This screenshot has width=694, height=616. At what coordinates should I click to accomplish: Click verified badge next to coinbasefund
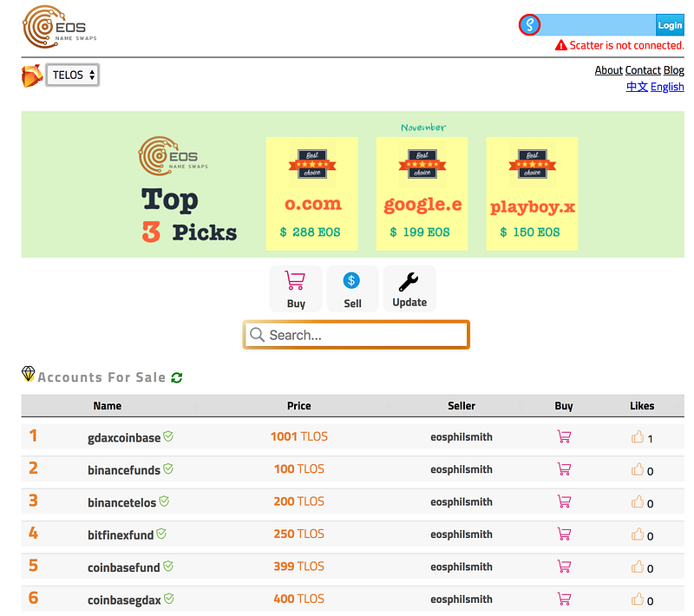[168, 566]
